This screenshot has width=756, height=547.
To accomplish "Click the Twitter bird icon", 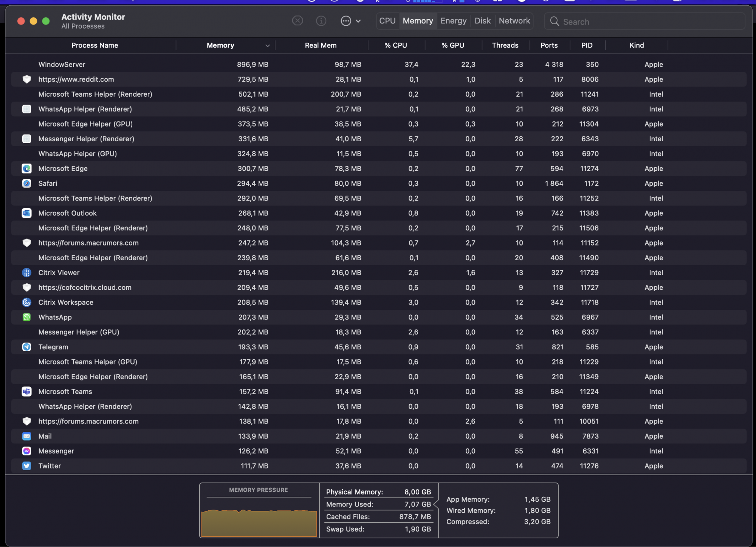I will coord(26,466).
